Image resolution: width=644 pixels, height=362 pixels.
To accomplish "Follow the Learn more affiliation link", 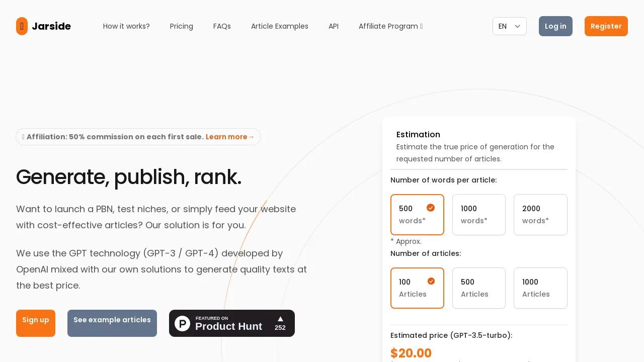I will click(x=230, y=137).
